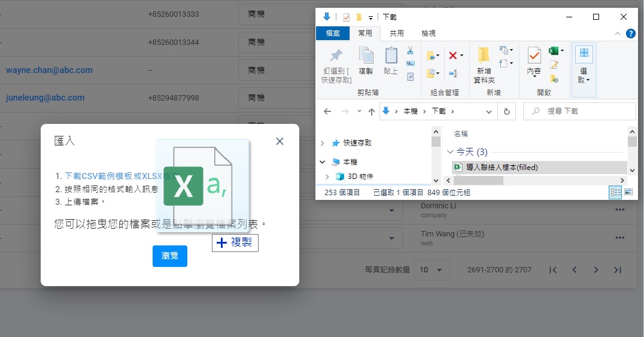644x337 pixels.
Task: Click the Paste shortcut icon
Action: 411,77
